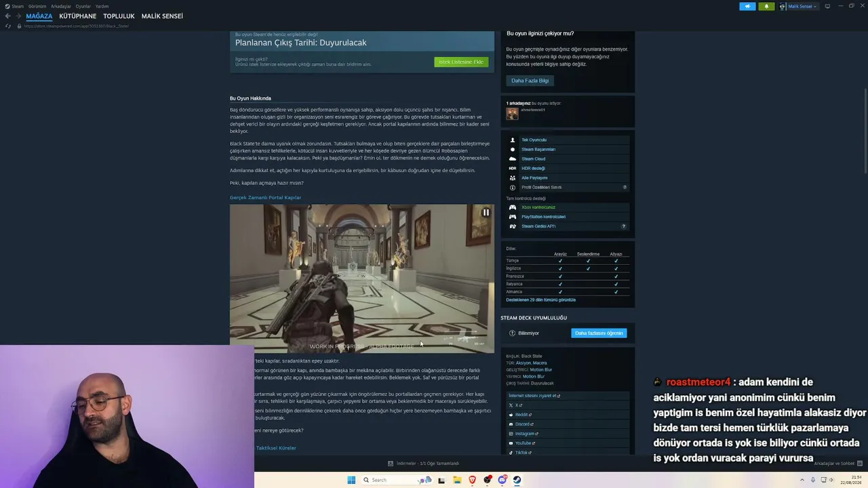Click the Xbox kontrolcünüz controller icon
The height and width of the screenshot is (488, 868).
(x=513, y=207)
